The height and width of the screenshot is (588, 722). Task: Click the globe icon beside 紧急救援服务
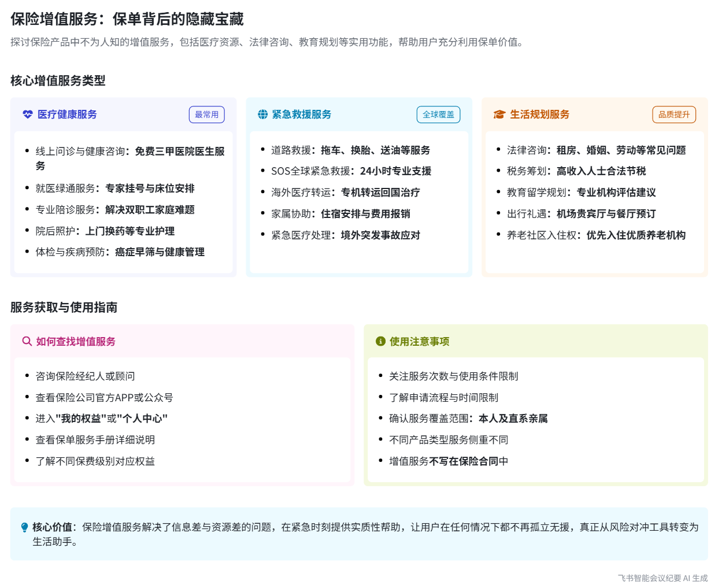262,114
